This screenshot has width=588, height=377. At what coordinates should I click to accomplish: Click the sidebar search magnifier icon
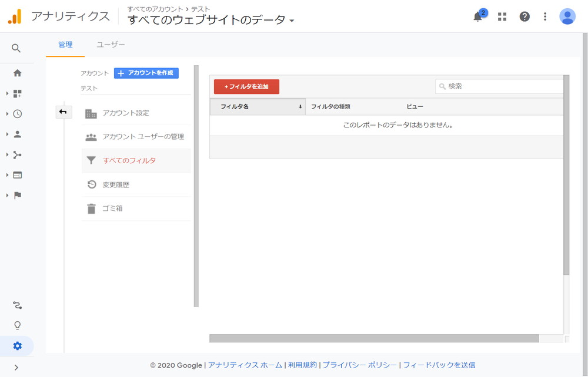click(16, 48)
